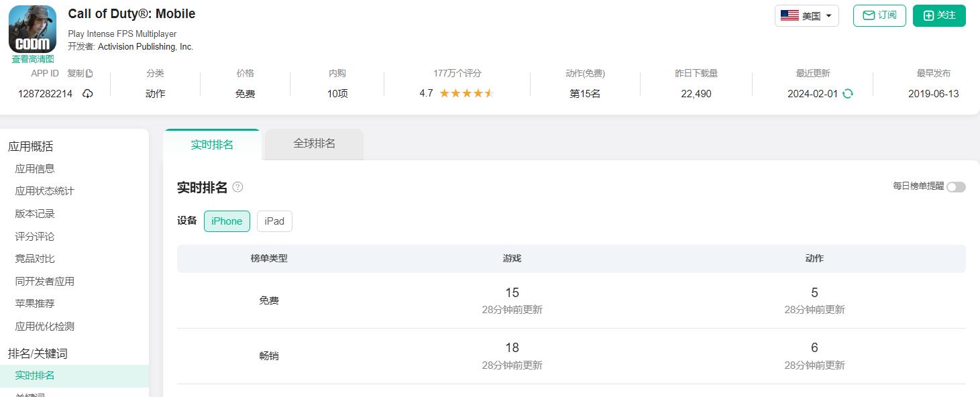Select the 实时排名 tab
The image size is (980, 397).
[212, 144]
